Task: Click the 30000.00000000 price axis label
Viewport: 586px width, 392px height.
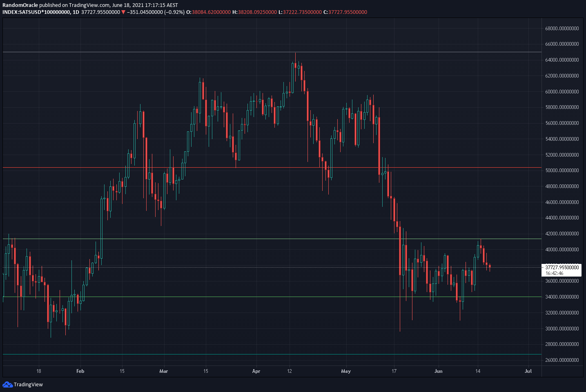Action: coord(562,329)
